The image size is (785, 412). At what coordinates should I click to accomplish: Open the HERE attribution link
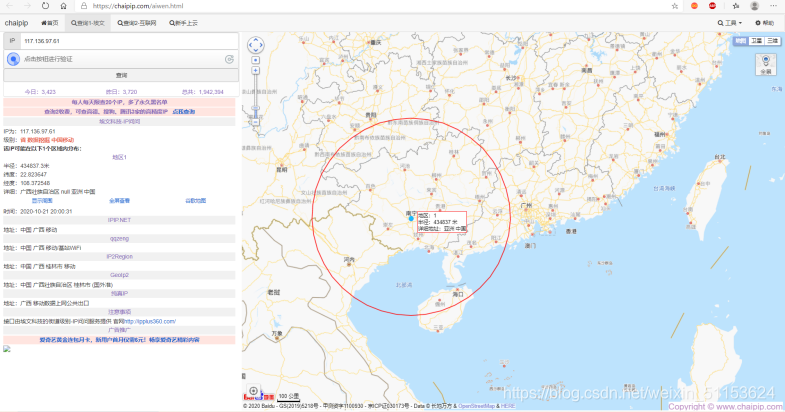click(508, 406)
